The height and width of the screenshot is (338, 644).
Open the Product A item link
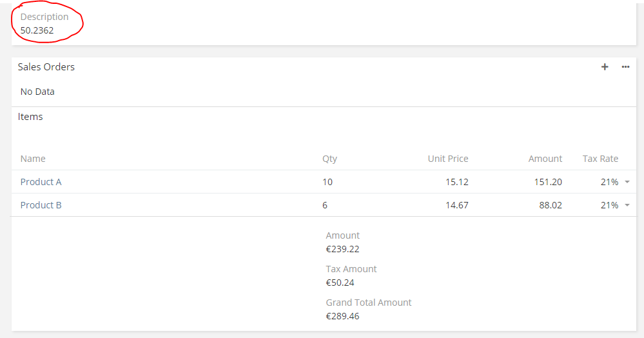[41, 182]
